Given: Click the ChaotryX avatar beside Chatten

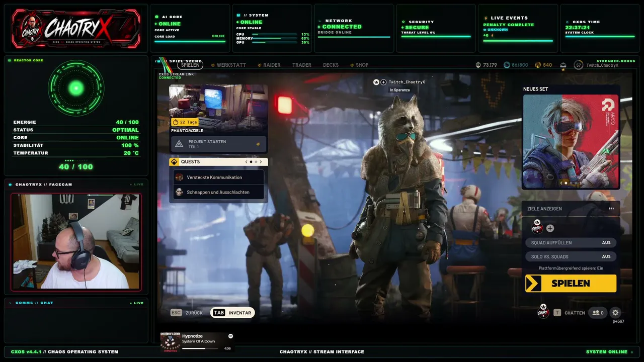Looking at the screenshot, I should pos(543,312).
